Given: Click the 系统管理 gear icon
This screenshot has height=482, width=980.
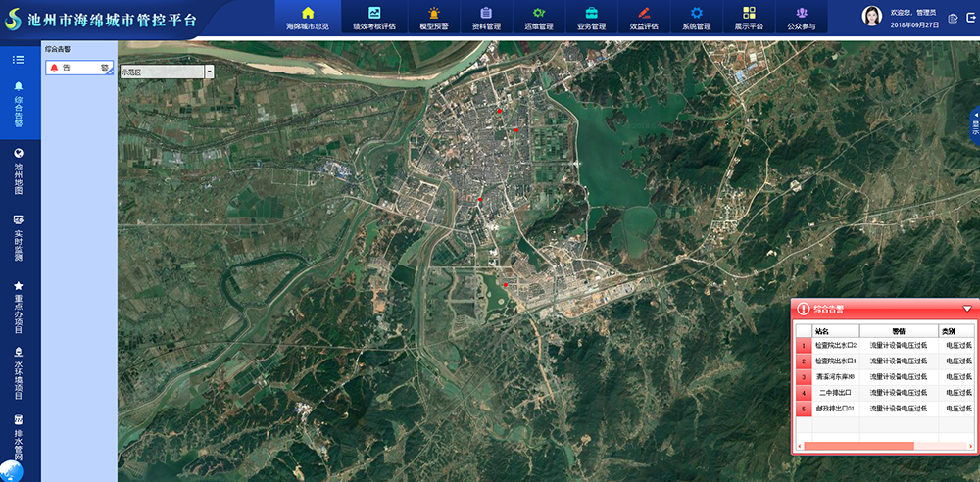Looking at the screenshot, I should click(x=696, y=13).
